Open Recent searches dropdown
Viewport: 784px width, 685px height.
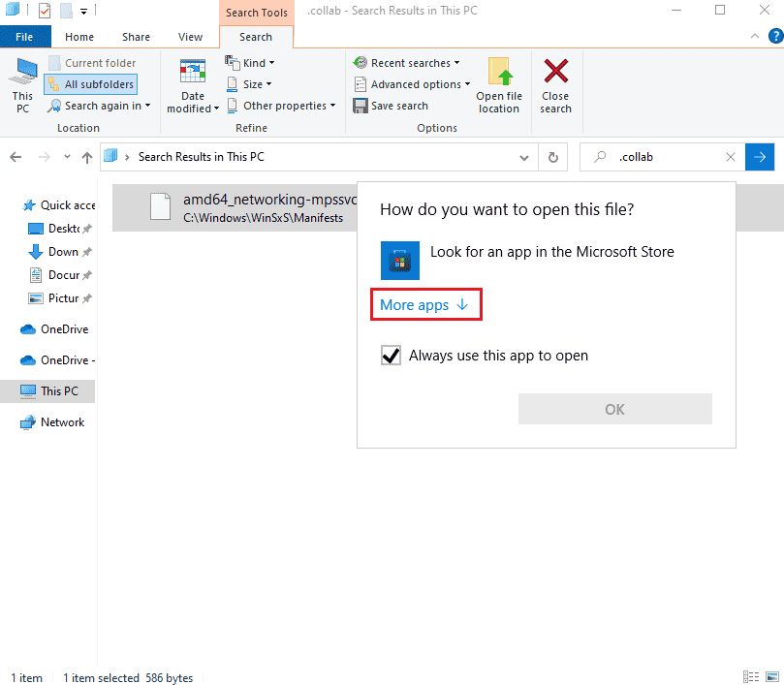coord(406,63)
